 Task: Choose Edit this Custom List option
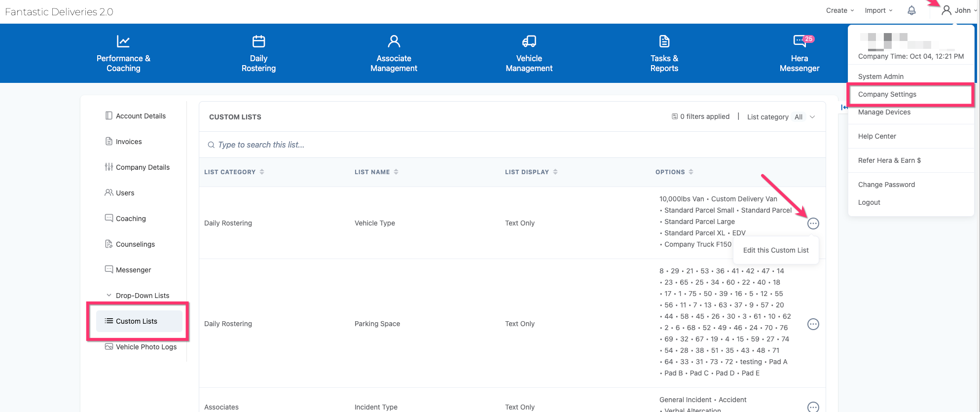[x=776, y=250]
